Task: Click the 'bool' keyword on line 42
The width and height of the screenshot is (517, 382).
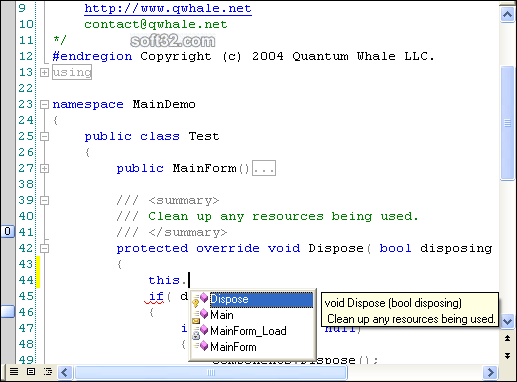Action: (395, 248)
